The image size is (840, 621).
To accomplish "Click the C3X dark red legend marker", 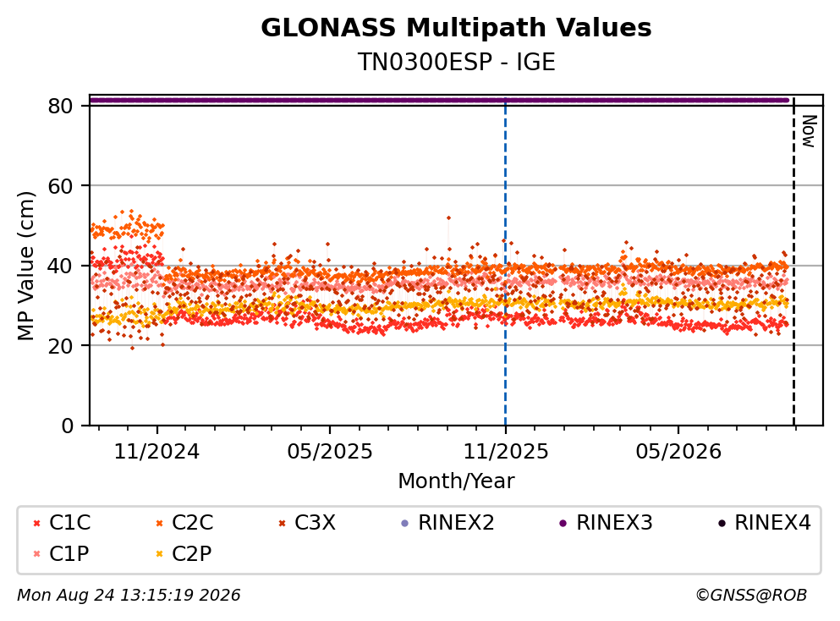I will [x=282, y=524].
